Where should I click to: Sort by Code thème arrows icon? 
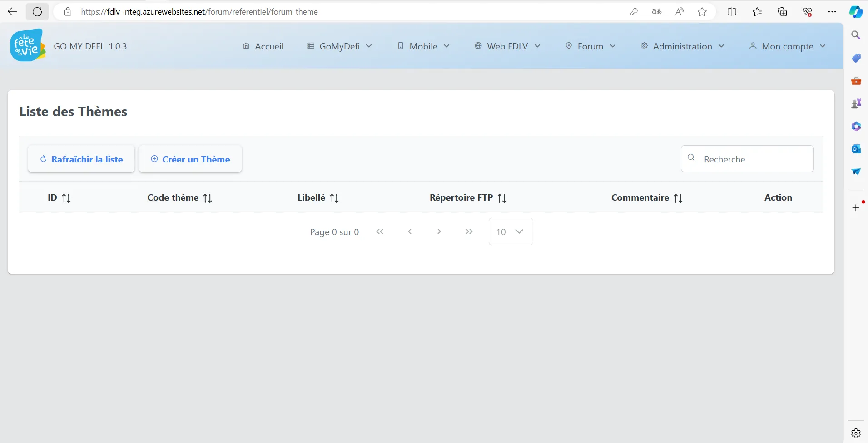tap(208, 198)
